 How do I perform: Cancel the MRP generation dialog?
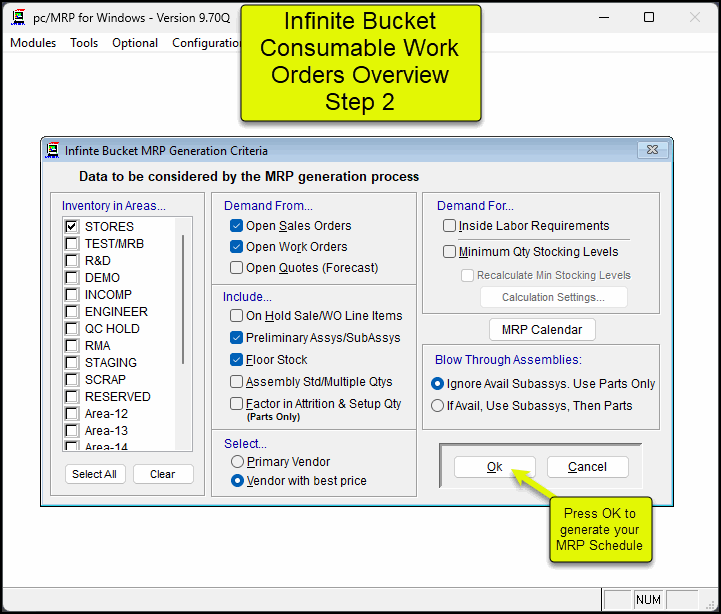[x=588, y=467]
